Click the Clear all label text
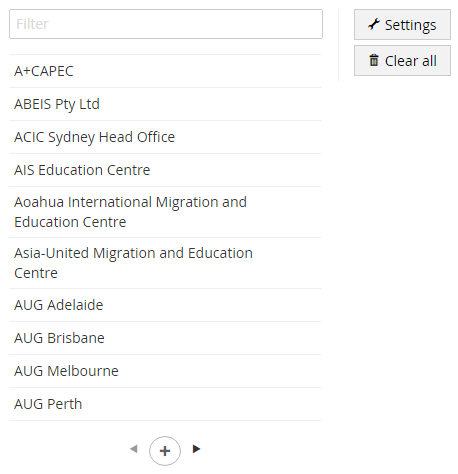The height and width of the screenshot is (474, 458). [x=411, y=61]
